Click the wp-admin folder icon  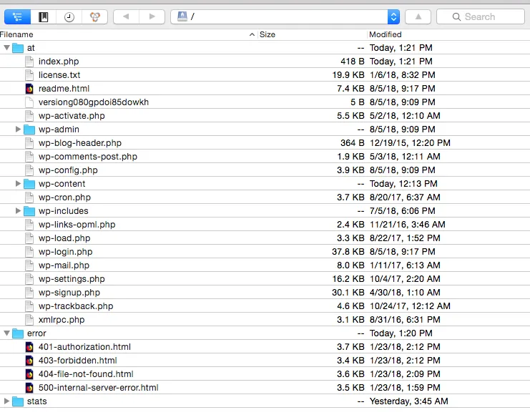pyautogui.click(x=29, y=130)
